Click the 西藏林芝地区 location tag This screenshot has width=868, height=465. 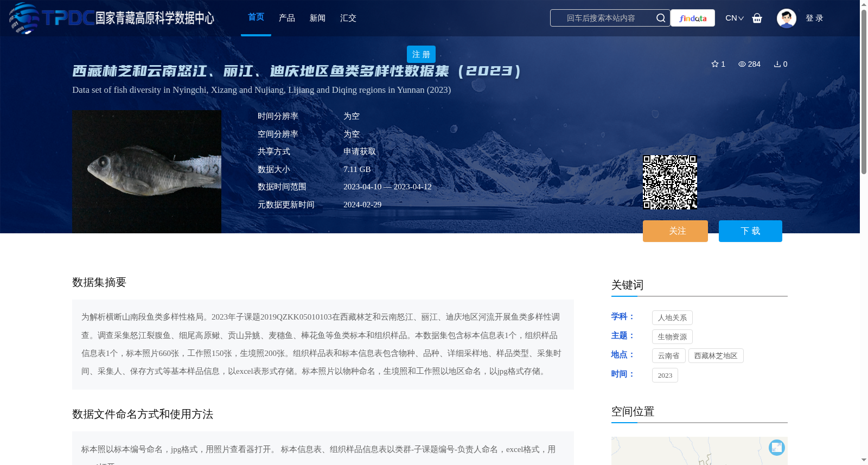[716, 355]
